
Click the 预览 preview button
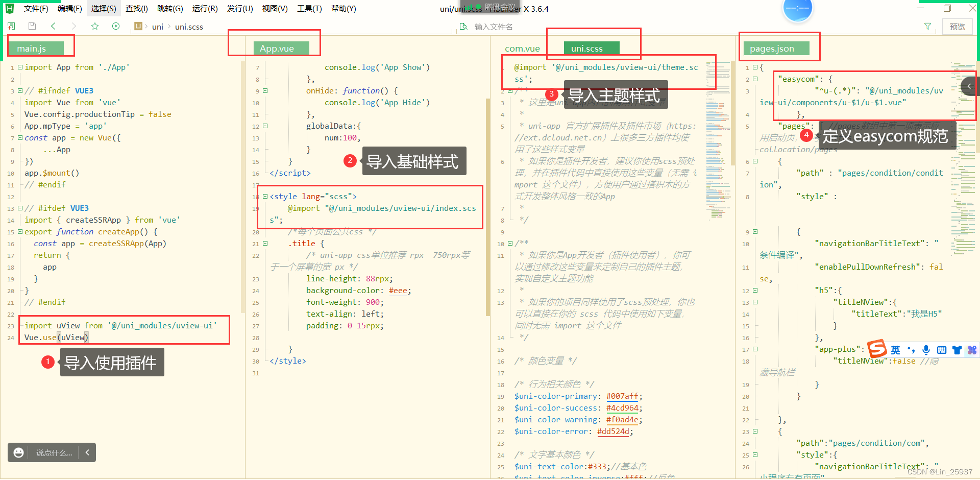click(x=957, y=27)
